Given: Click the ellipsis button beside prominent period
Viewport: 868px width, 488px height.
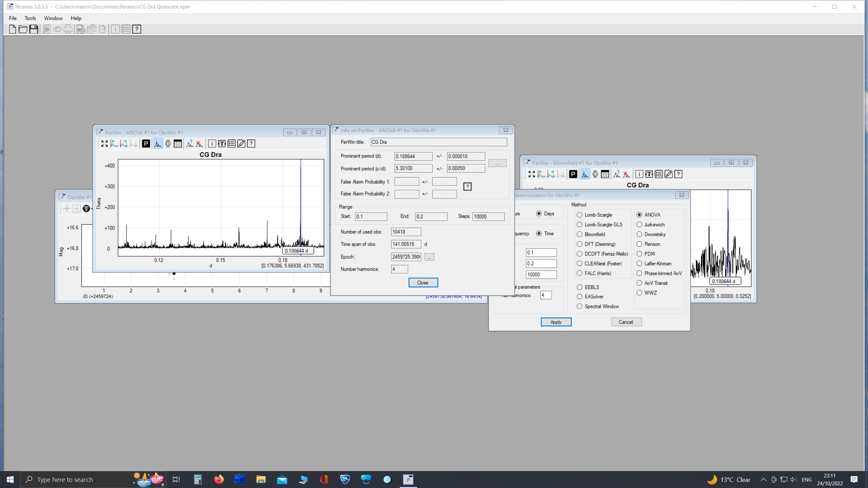Looking at the screenshot, I should pos(497,163).
